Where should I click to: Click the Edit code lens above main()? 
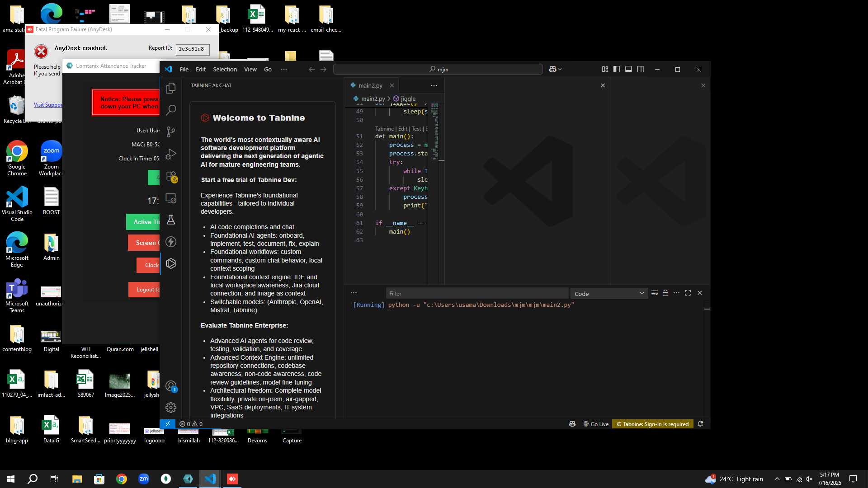[x=403, y=129]
